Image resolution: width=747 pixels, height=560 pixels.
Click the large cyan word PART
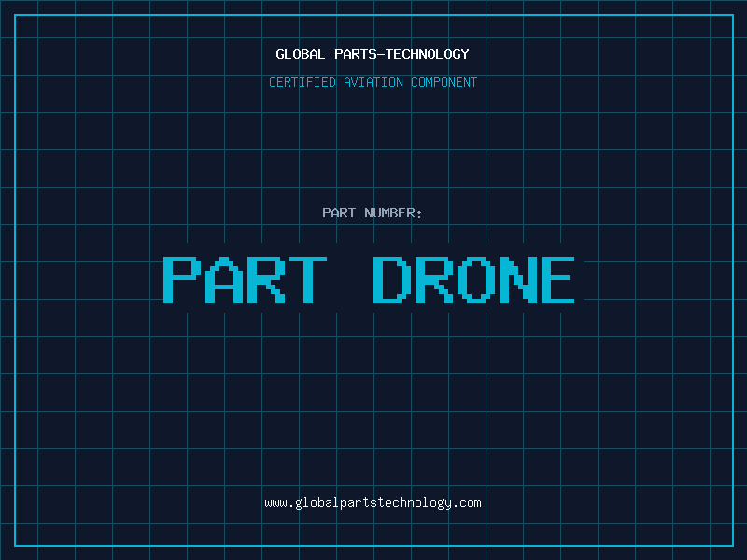pyautogui.click(x=245, y=280)
